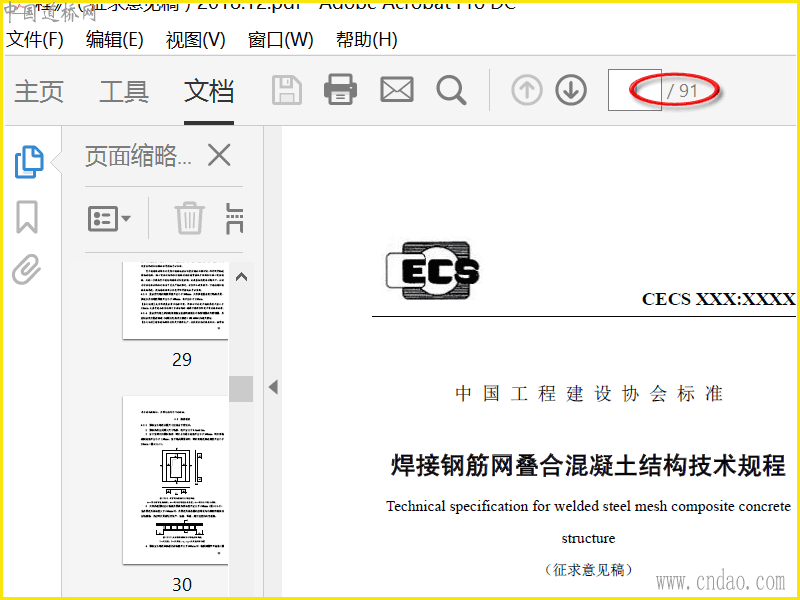Click the CECS logo image
800x600 pixels.
[x=432, y=270]
